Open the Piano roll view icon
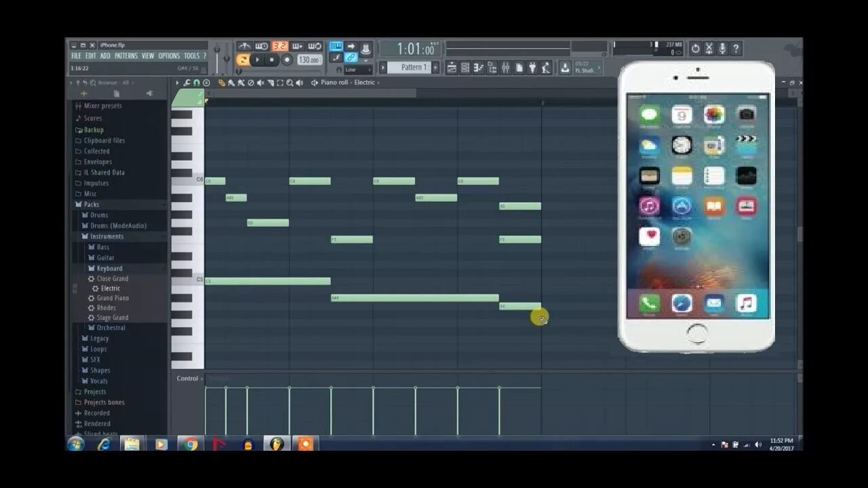 point(479,67)
